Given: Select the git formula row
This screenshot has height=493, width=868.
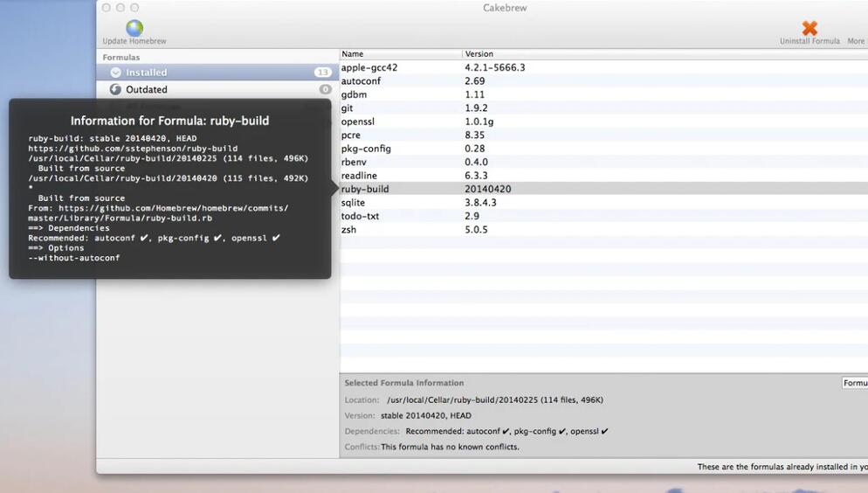Looking at the screenshot, I should 603,108.
